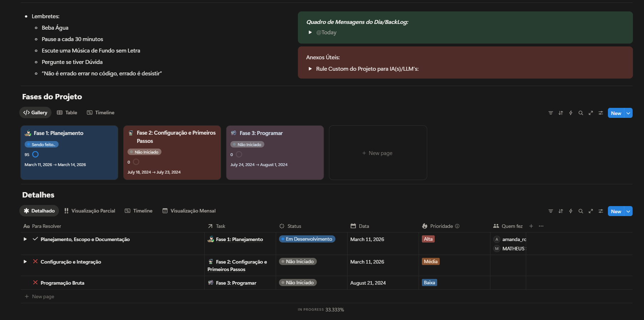644x320 pixels.
Task: Select the Visualização Mensal tab
Action: (189, 211)
